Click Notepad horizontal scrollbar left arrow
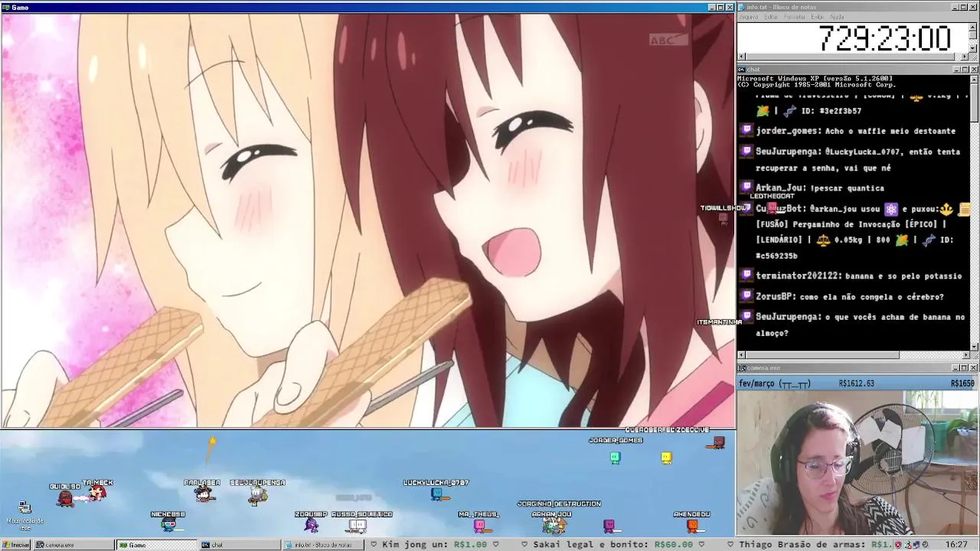 (742, 57)
